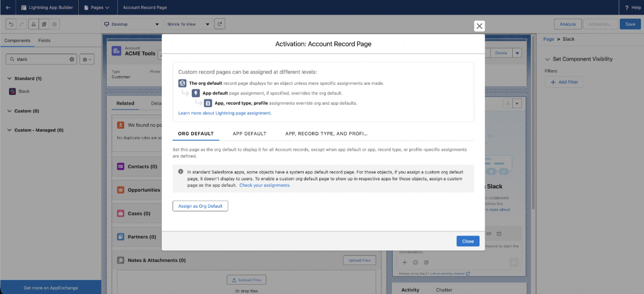The image size is (644, 294).
Task: Click the record type clipboard icon
Action: (208, 103)
